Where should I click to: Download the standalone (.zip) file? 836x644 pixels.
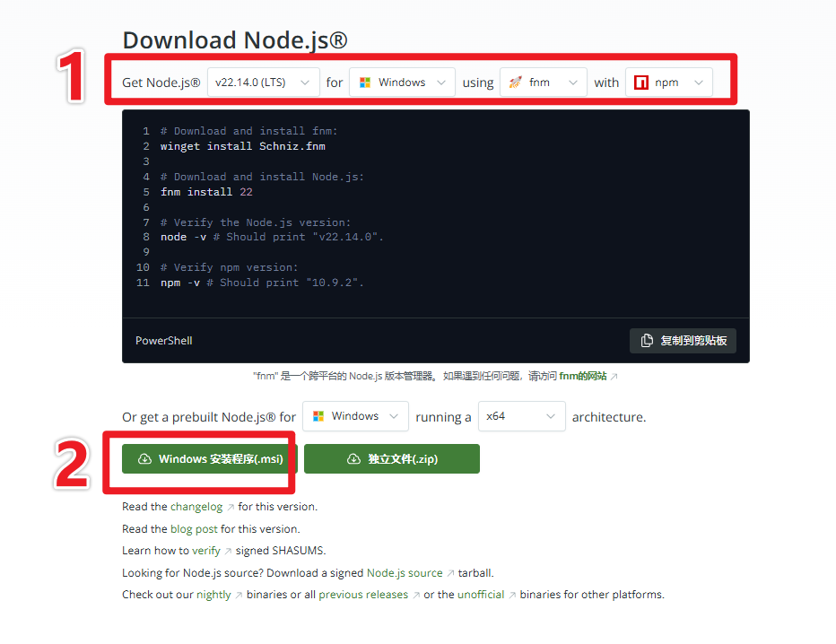click(x=392, y=459)
